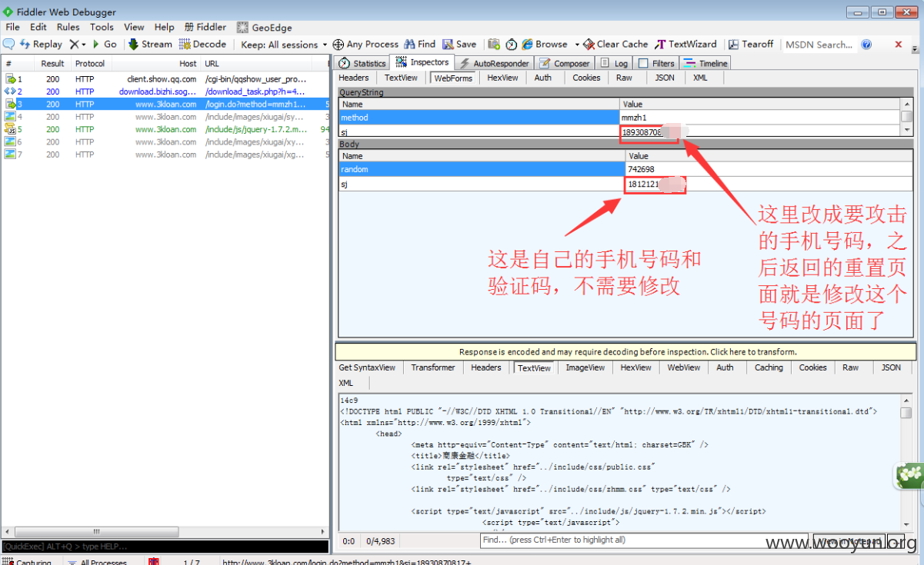Click the Tearoff toolbar button
Image resolution: width=924 pixels, height=565 pixels.
[751, 45]
